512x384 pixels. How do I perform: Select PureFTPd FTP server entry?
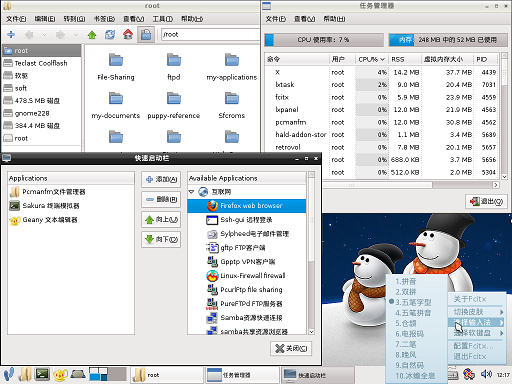click(x=247, y=304)
